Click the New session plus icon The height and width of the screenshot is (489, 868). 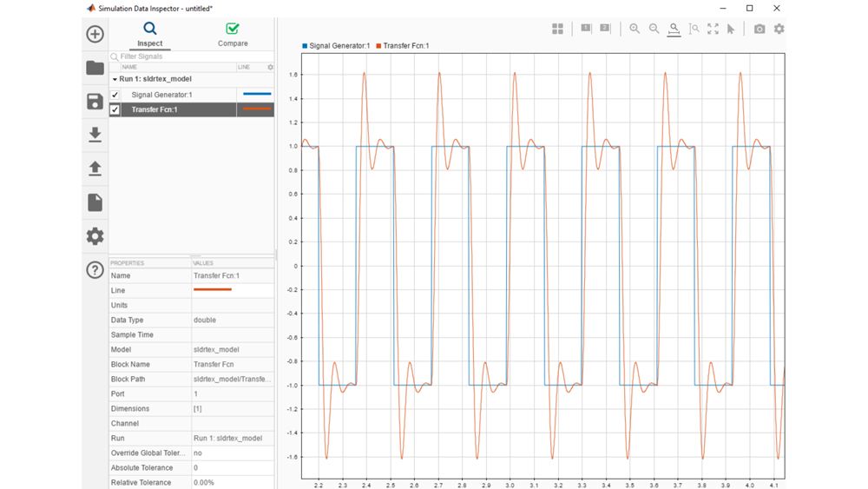[x=95, y=34]
